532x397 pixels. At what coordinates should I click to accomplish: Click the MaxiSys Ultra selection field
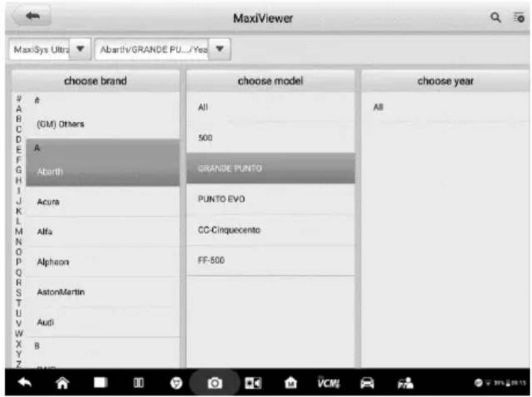point(39,49)
